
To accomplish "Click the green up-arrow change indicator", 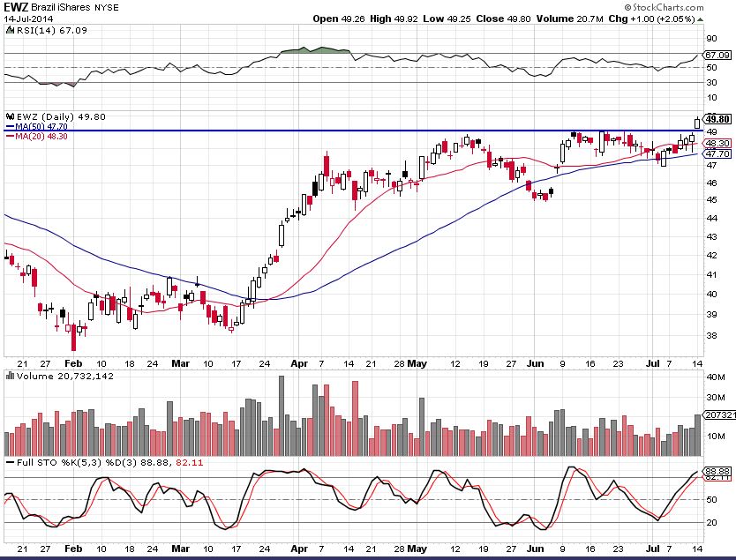I will [700, 19].
